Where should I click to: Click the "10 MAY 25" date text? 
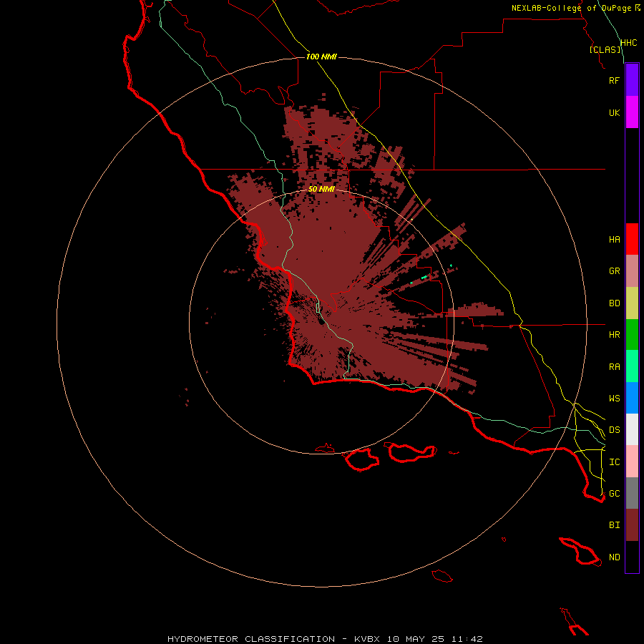tap(415, 639)
